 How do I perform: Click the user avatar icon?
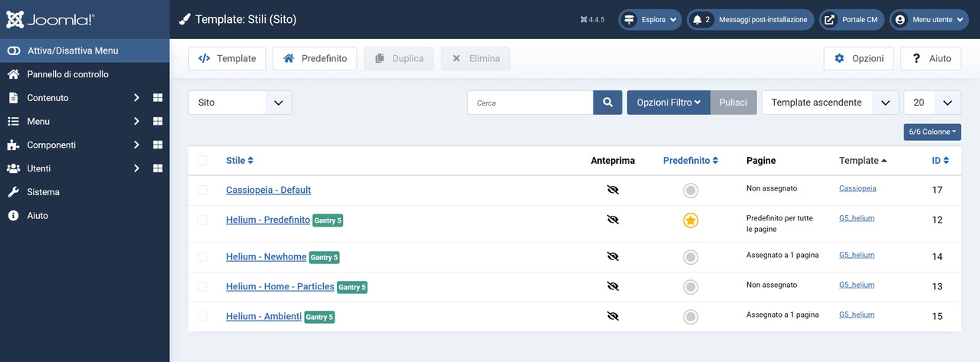click(900, 20)
